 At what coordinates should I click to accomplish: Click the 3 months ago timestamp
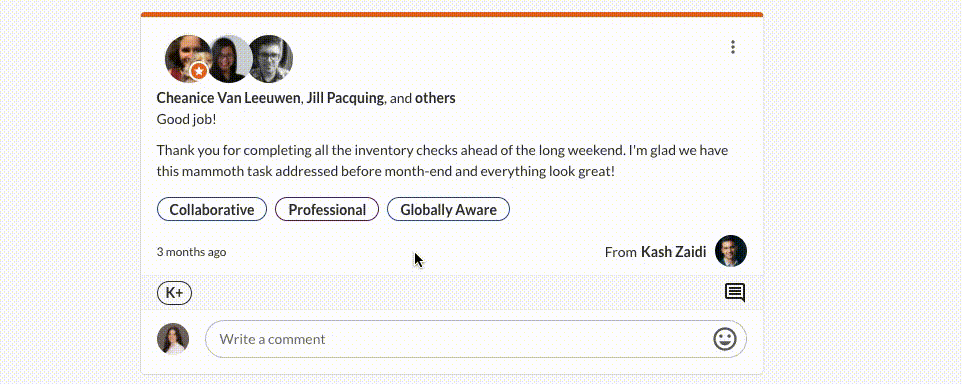pyautogui.click(x=191, y=252)
